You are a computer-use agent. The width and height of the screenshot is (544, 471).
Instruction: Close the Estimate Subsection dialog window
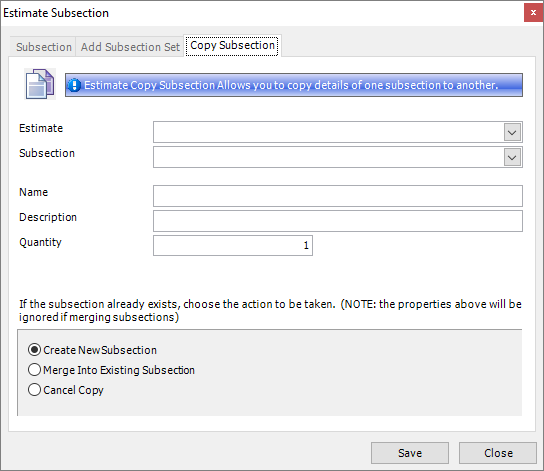(x=533, y=13)
